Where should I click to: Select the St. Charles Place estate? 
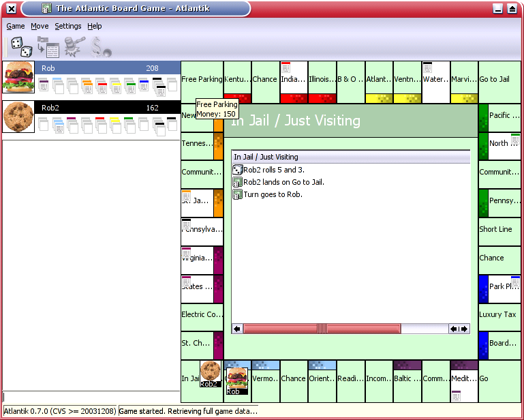202,346
